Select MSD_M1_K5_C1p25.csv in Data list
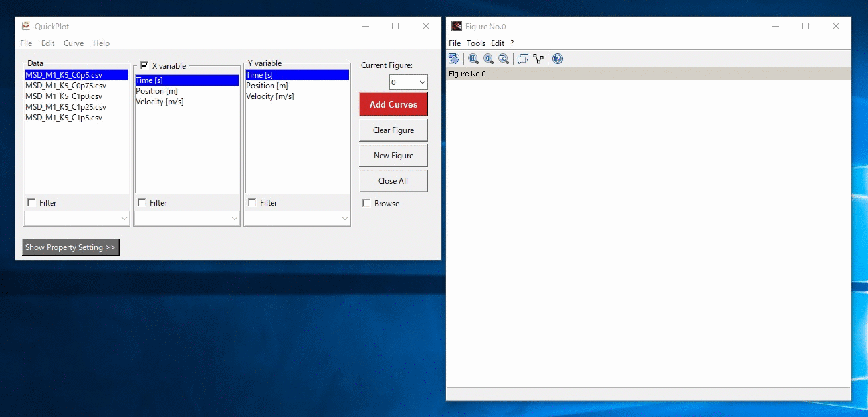 (76, 107)
